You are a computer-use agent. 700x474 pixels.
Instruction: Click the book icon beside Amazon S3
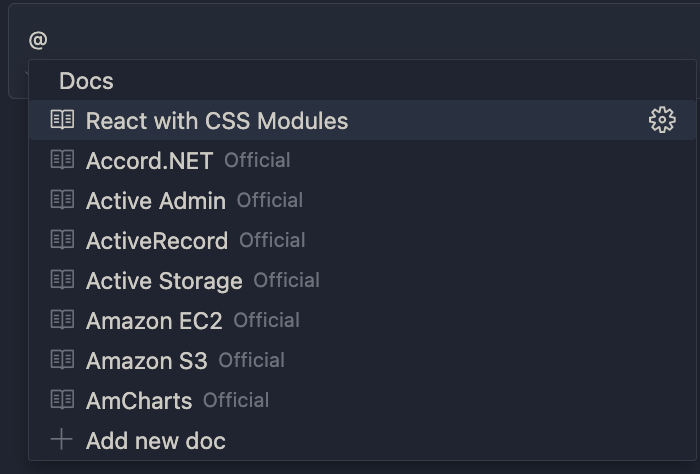coord(62,360)
